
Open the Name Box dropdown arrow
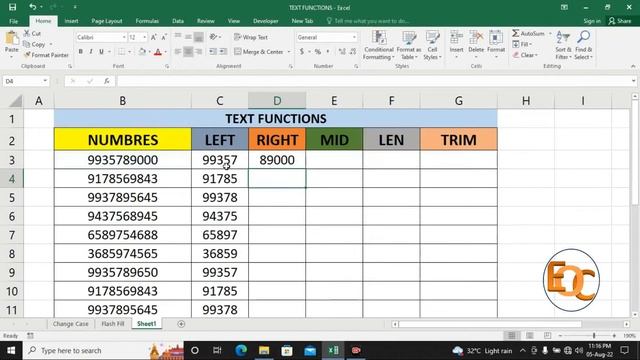tap(45, 81)
